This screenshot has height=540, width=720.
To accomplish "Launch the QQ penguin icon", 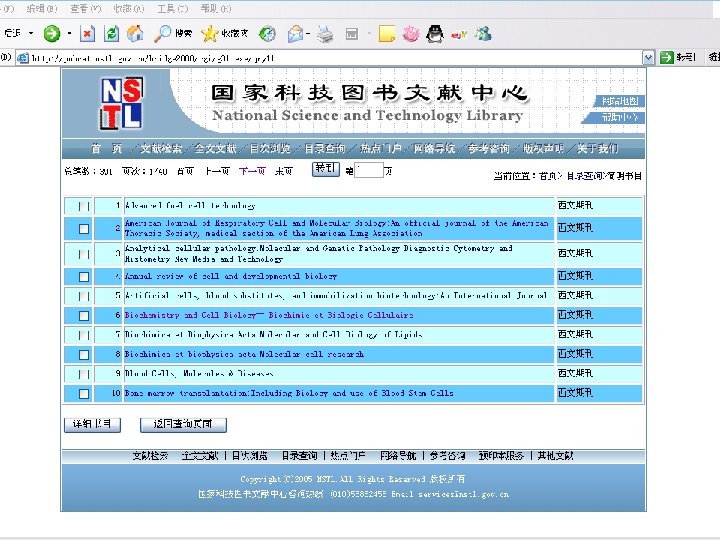I will [435, 34].
